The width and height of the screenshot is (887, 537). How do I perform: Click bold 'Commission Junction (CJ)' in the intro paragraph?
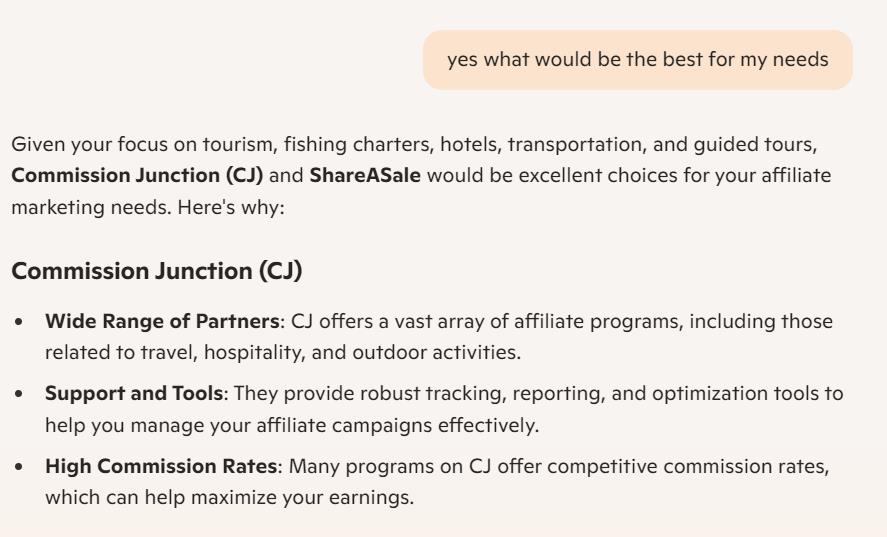(137, 176)
